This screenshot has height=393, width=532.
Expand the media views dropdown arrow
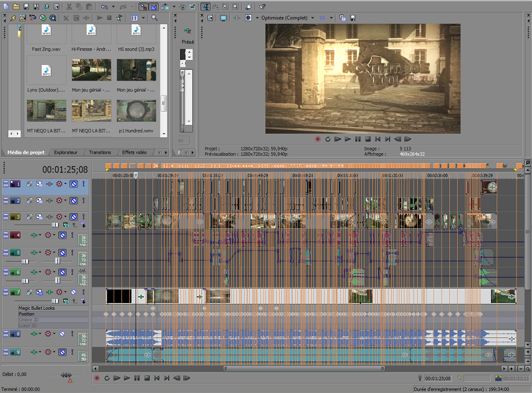point(143,18)
